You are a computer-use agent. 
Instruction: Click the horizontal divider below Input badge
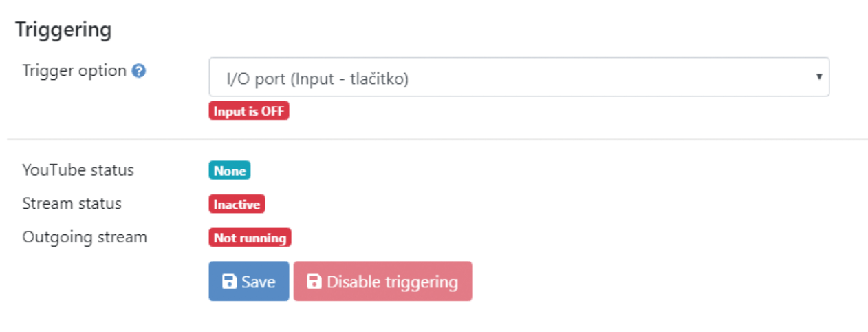coord(437,140)
